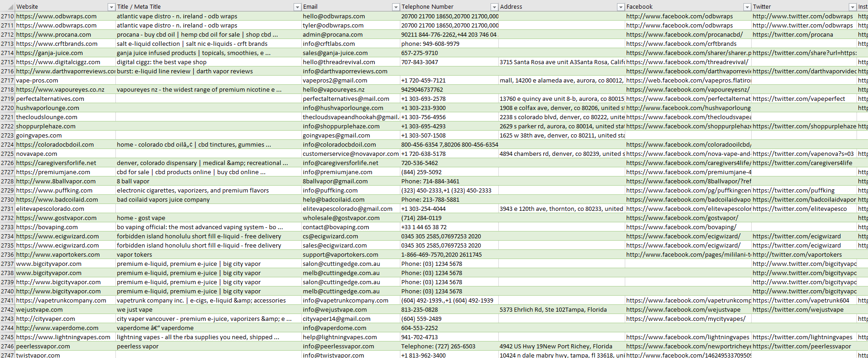Select row header 2715
The image size is (868, 358).
[x=7, y=62]
